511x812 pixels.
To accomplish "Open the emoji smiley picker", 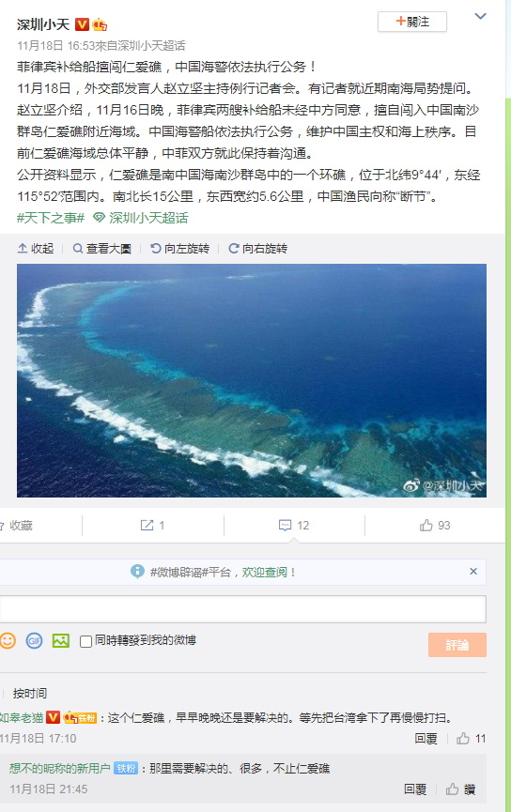I will point(8,640).
